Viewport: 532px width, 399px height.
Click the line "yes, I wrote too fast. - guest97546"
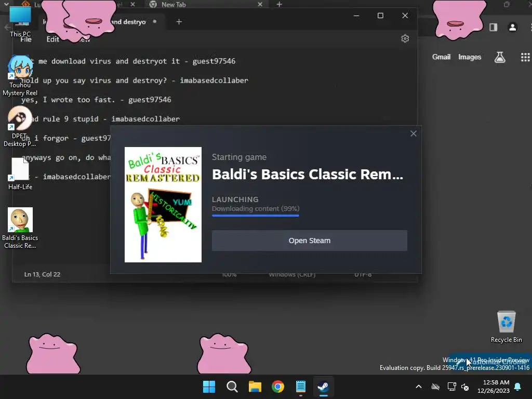point(96,100)
